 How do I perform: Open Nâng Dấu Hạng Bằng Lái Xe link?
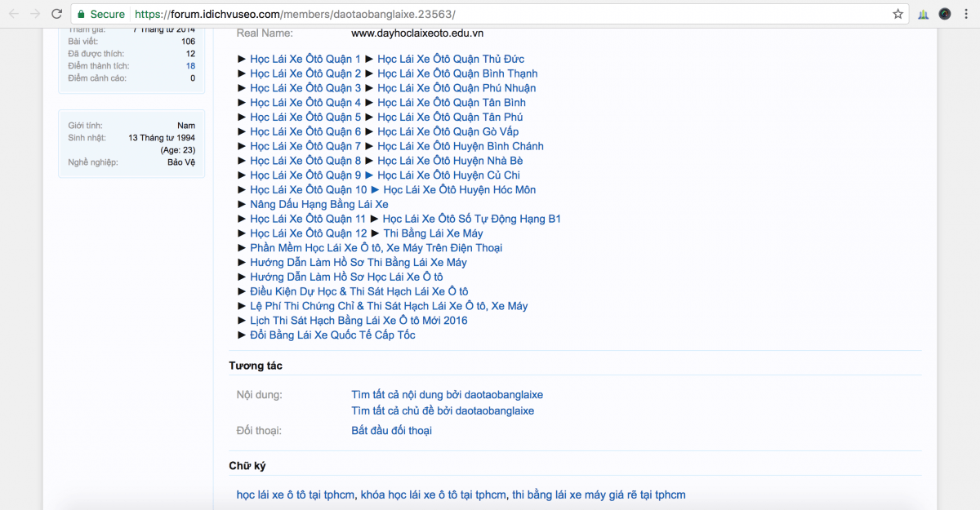[318, 204]
